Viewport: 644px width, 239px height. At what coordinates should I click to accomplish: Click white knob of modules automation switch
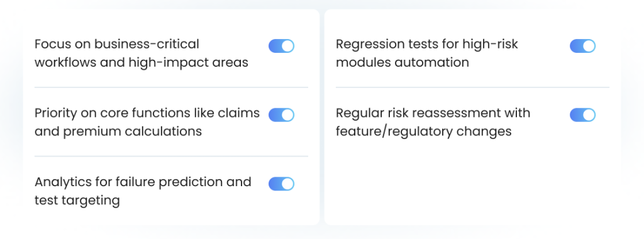tap(589, 46)
